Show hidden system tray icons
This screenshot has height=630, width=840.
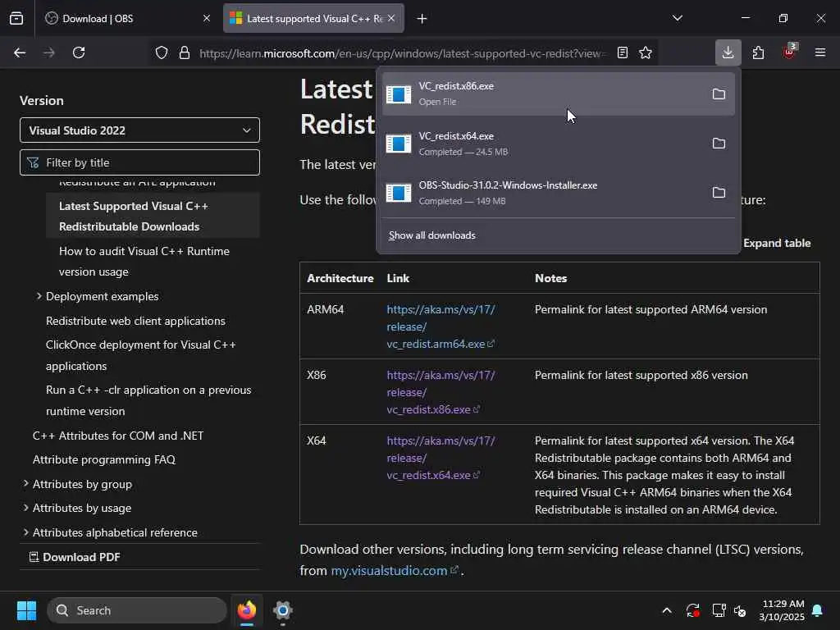(x=667, y=610)
